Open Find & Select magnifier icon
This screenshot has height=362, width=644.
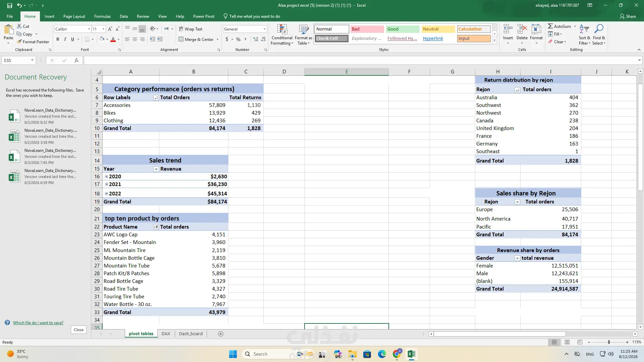coord(599,29)
